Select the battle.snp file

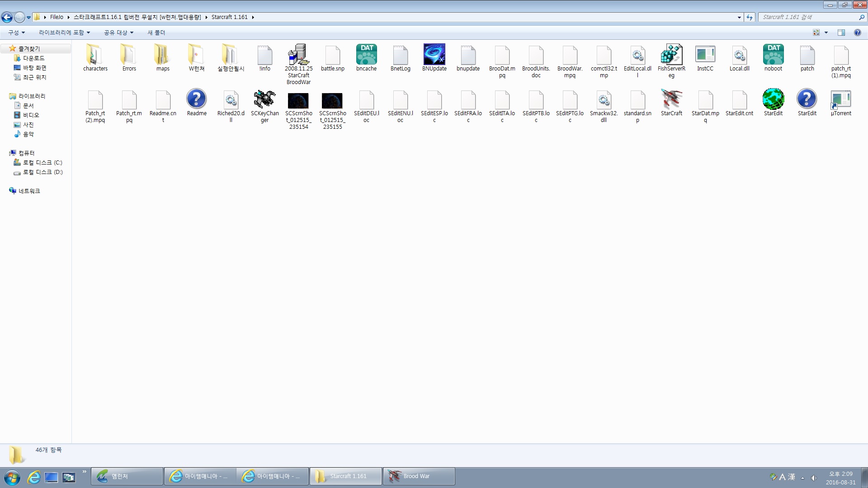(x=332, y=58)
